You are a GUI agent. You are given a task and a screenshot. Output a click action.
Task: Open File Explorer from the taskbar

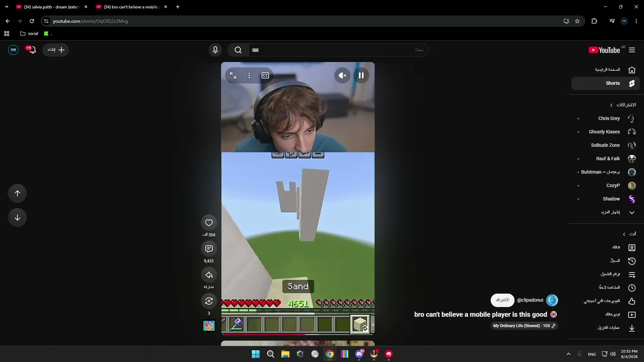[x=285, y=354]
